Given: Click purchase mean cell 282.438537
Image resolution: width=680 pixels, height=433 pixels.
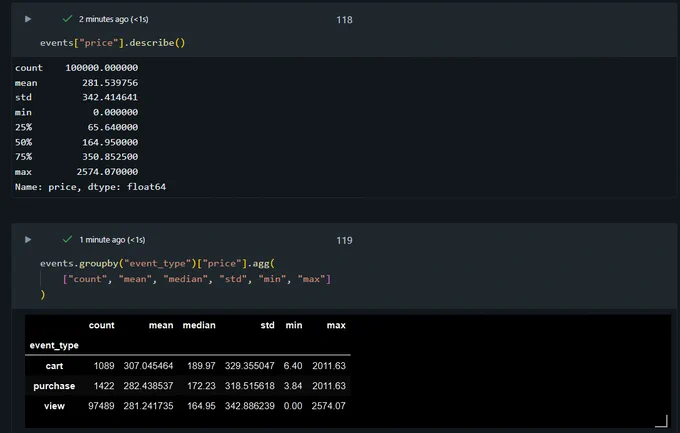Looking at the screenshot, I should click(148, 386).
